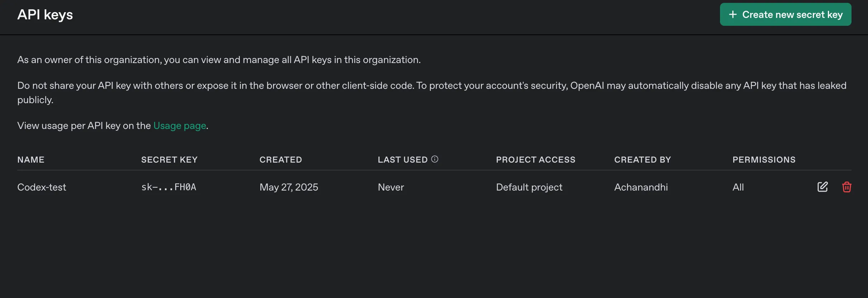This screenshot has height=298, width=868.
Task: Delete the Codex-test key with trash icon
Action: (846, 187)
